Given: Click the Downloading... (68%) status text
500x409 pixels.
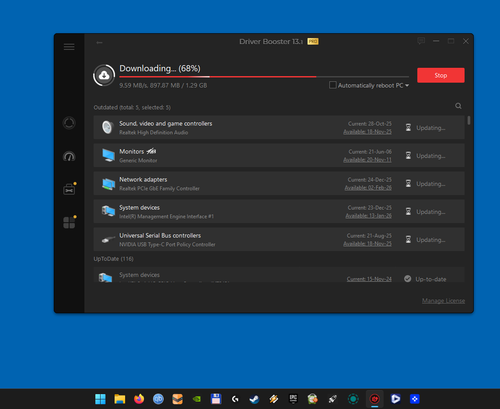Looking at the screenshot, I should [x=160, y=68].
